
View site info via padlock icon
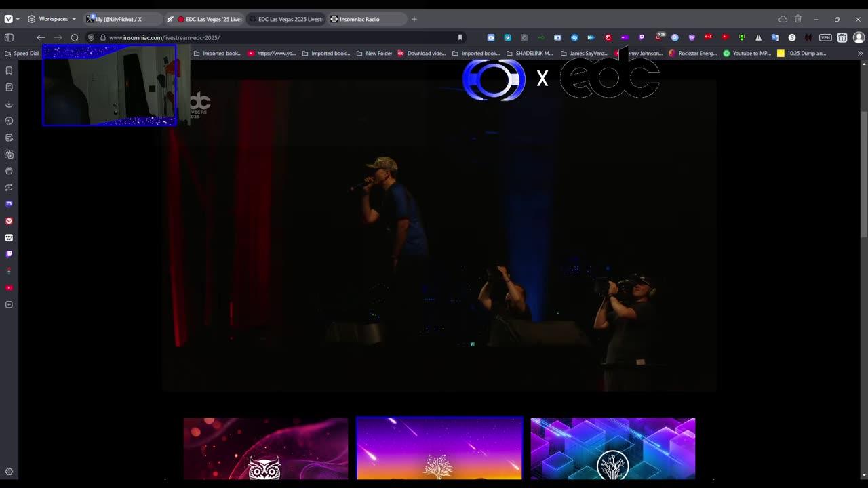click(x=103, y=37)
